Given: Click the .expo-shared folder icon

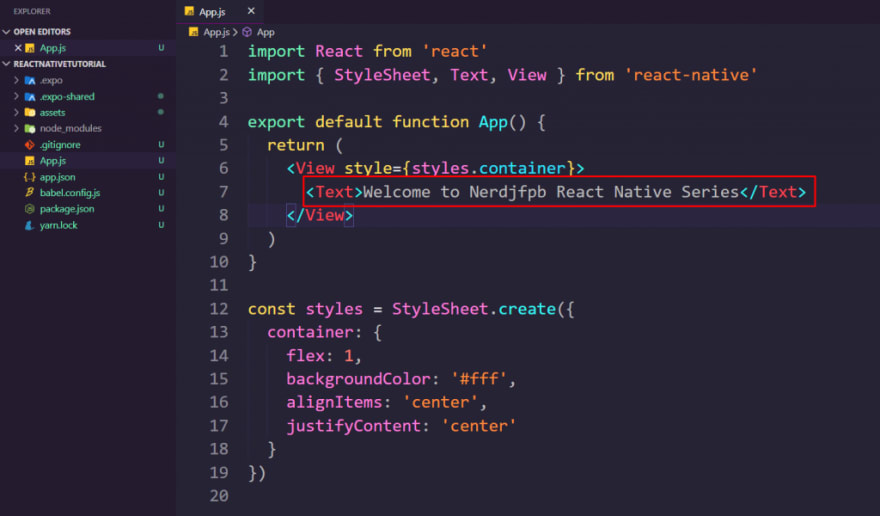Looking at the screenshot, I should point(30,97).
